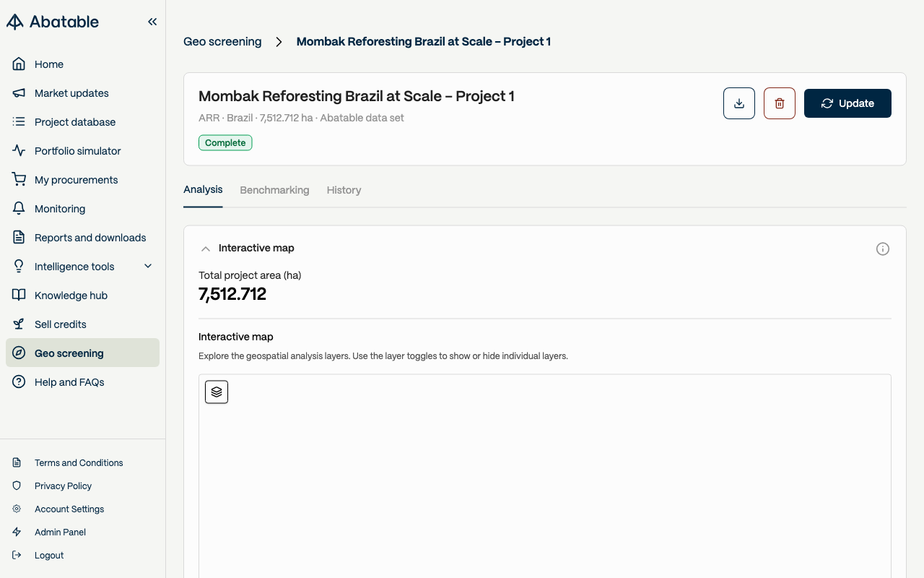This screenshot has width=924, height=578.
Task: Click the Intelligence tools lightbulb icon
Action: [19, 267]
